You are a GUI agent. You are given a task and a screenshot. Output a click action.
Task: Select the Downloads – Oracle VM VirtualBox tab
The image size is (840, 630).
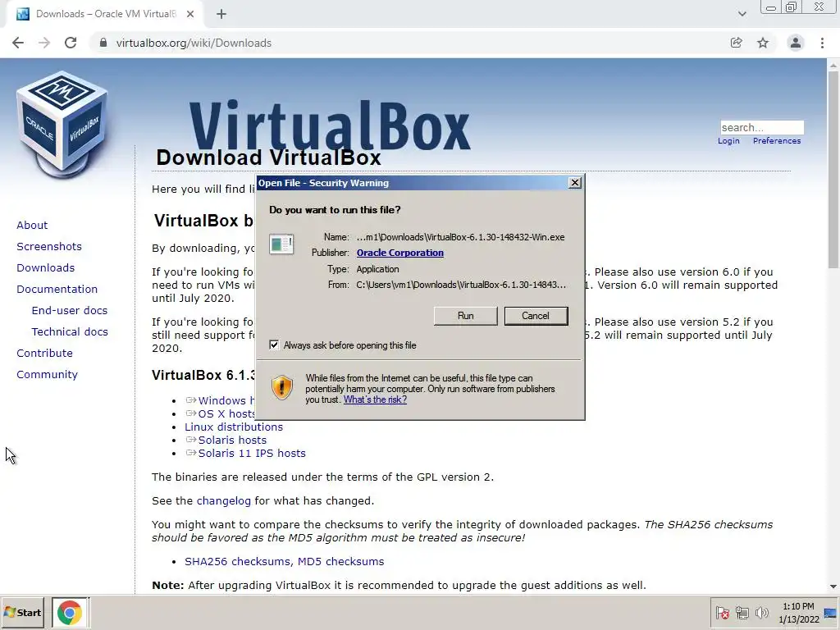point(104,14)
